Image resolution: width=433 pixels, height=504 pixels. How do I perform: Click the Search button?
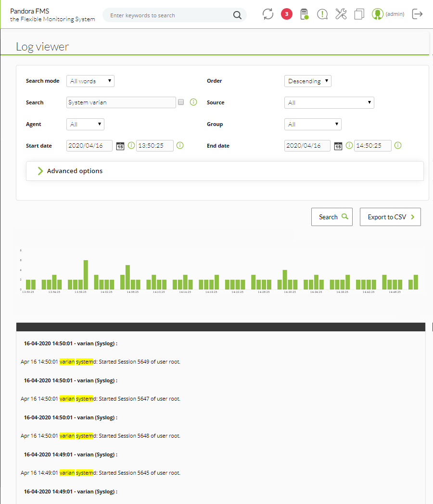(x=332, y=217)
